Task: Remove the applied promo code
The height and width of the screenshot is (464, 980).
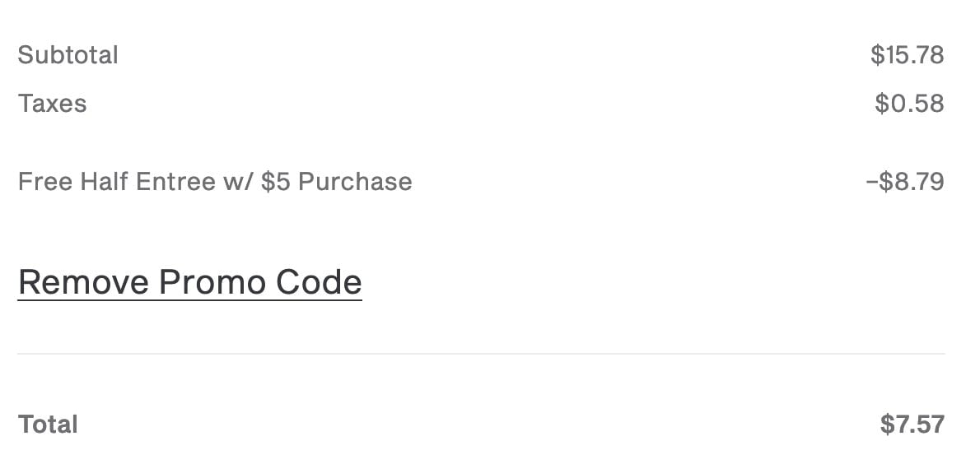Action: tap(189, 282)
